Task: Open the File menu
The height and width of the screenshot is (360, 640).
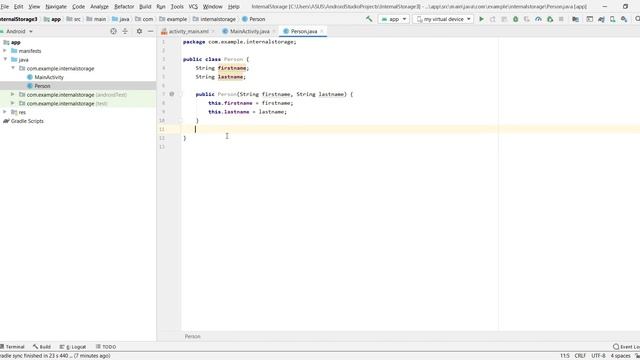Action: pyautogui.click(x=4, y=7)
